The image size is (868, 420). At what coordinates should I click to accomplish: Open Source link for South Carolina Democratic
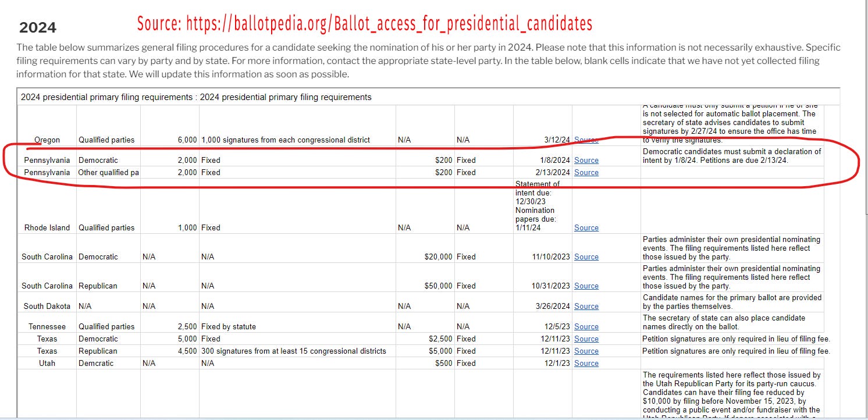pos(586,257)
